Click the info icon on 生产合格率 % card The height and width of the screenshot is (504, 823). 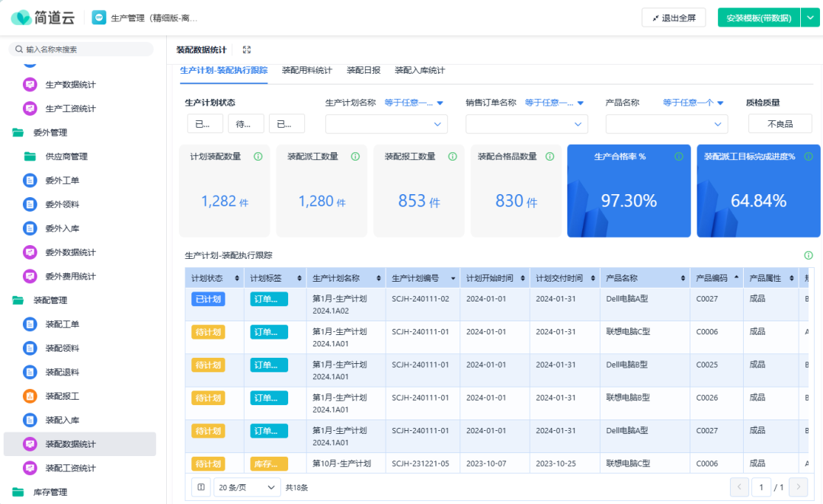tap(679, 157)
